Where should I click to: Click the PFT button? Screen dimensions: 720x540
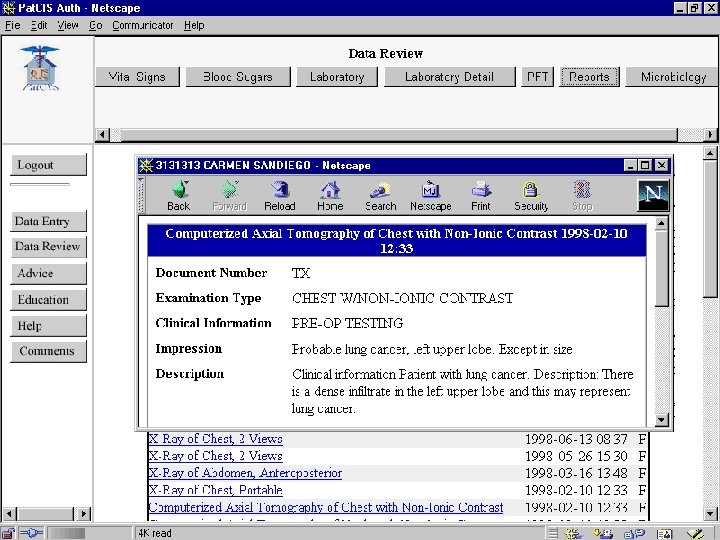coord(537,77)
